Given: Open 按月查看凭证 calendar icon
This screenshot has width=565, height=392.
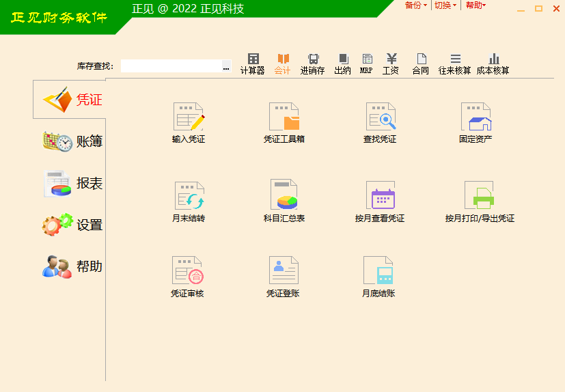Looking at the screenshot, I should click(380, 196).
